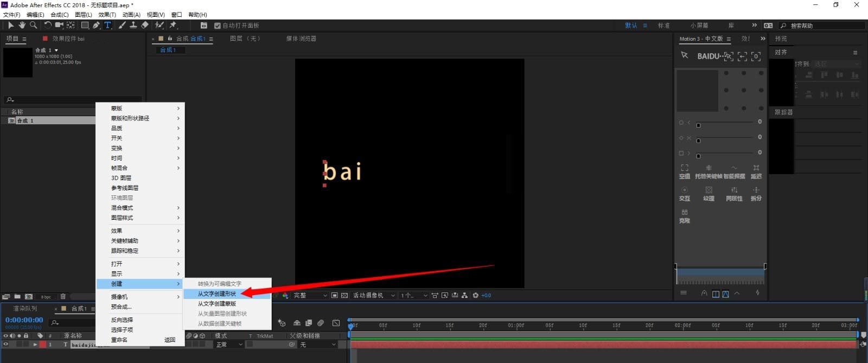Toggle the solo column header in timeline
The image size is (868, 363).
(19, 336)
